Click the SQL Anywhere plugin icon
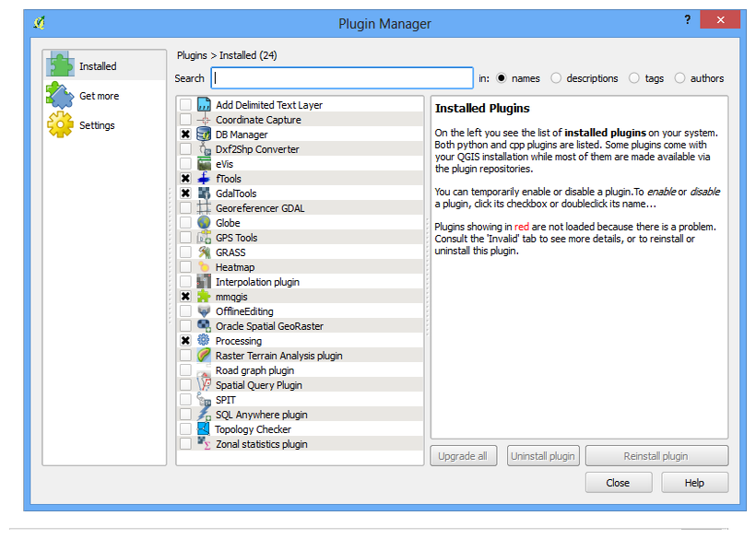The image size is (756, 539). tap(204, 415)
